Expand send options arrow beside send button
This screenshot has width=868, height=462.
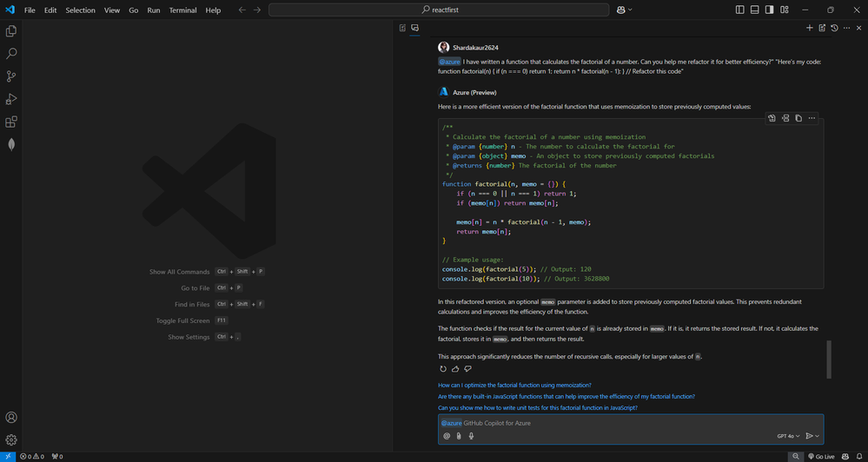817,436
